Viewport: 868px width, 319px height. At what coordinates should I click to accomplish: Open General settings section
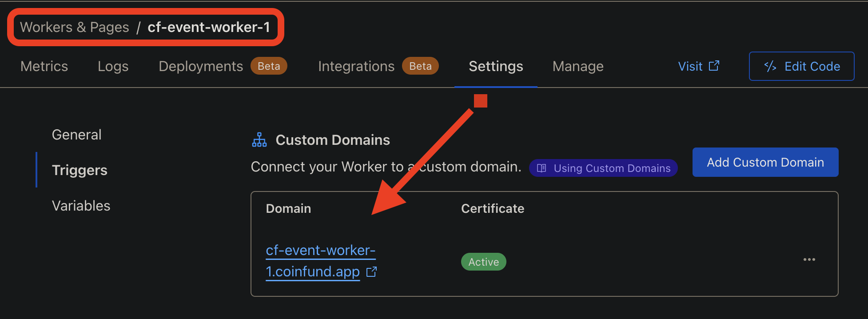tap(76, 135)
